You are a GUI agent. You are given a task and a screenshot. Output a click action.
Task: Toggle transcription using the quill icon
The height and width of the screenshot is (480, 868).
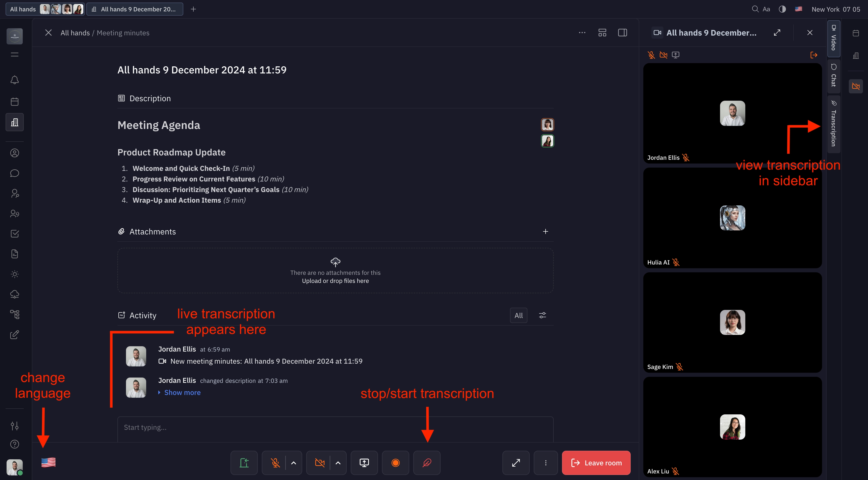click(x=427, y=463)
